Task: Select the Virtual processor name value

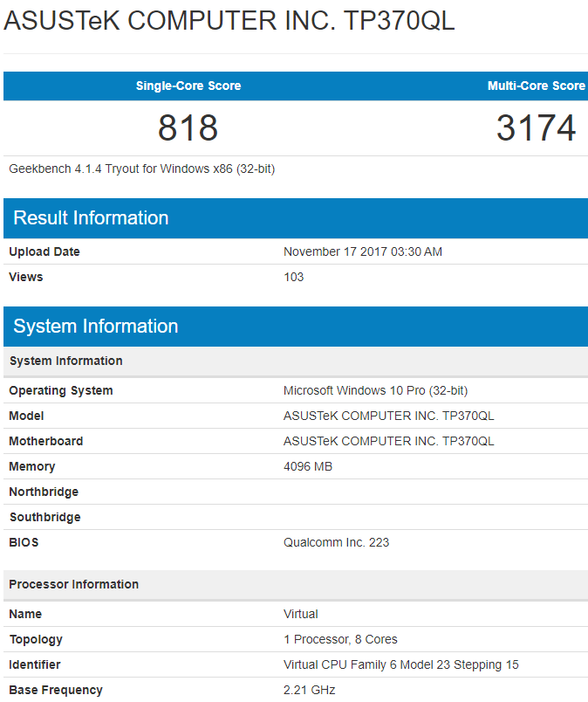Action: (x=301, y=614)
